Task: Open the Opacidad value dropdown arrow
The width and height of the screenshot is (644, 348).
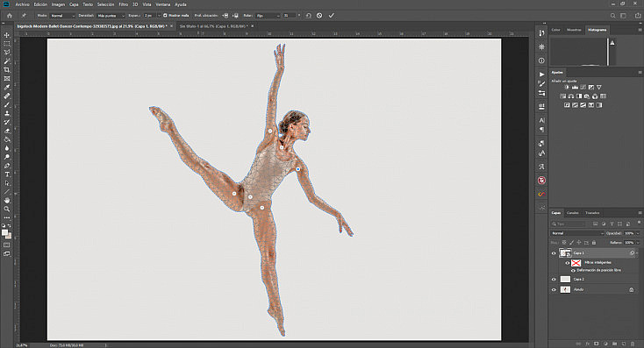Action: [x=638, y=233]
